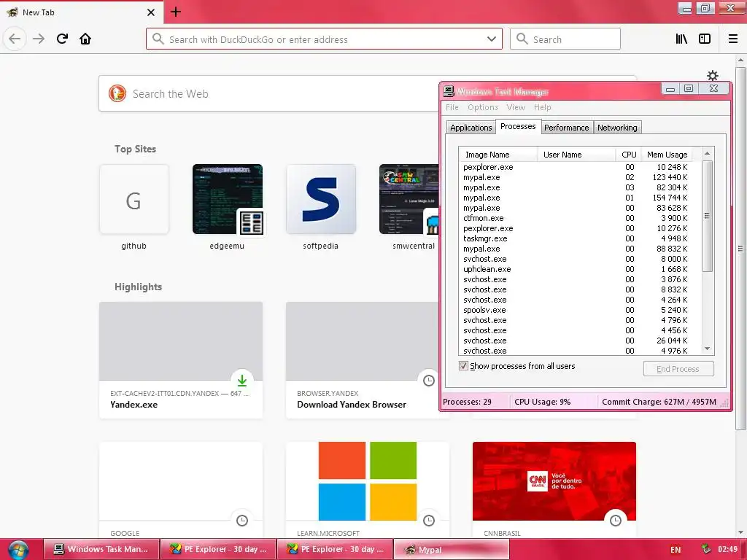747x560 pixels.
Task: Select the Processes tab
Action: pyautogui.click(x=518, y=126)
